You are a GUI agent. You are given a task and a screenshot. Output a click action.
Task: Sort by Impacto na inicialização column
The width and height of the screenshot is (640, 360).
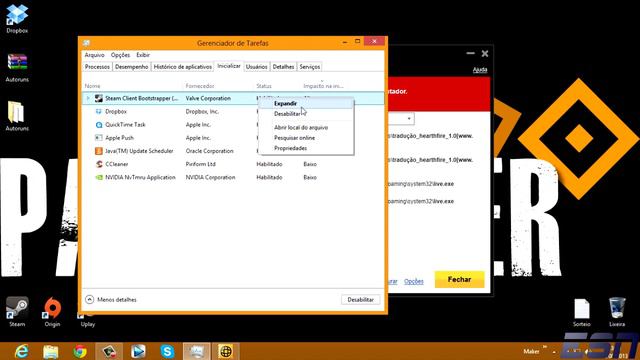[323, 86]
